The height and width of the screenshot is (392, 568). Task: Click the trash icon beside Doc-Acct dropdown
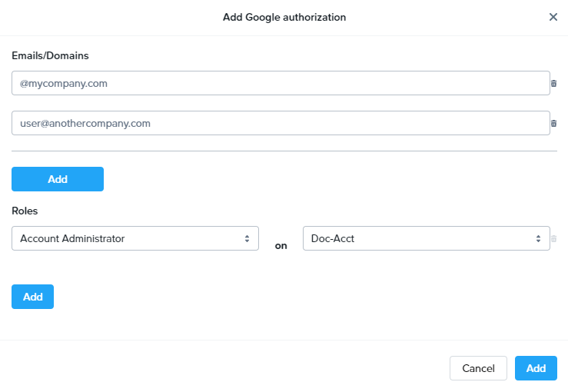tap(553, 239)
